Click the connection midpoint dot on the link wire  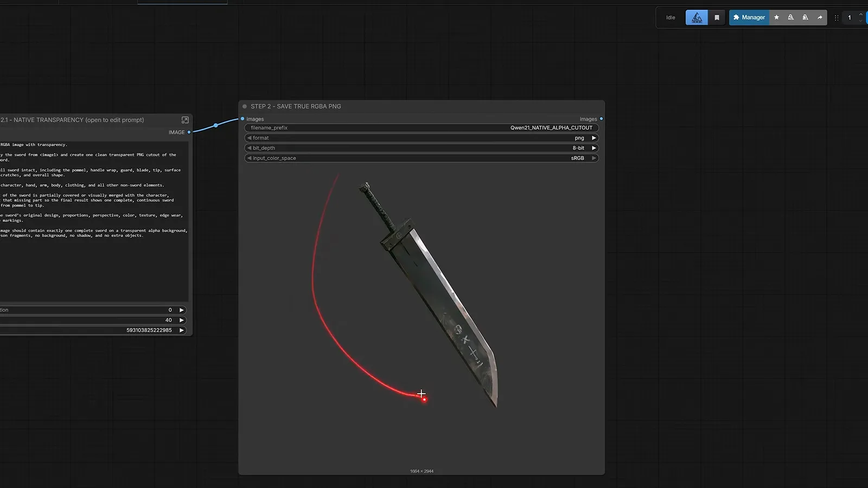pyautogui.click(x=216, y=125)
